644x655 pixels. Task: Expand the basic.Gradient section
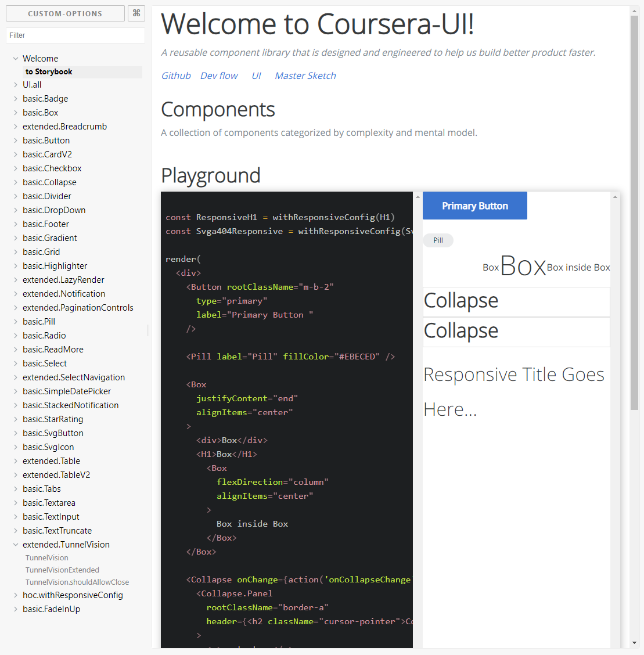pyautogui.click(x=50, y=238)
